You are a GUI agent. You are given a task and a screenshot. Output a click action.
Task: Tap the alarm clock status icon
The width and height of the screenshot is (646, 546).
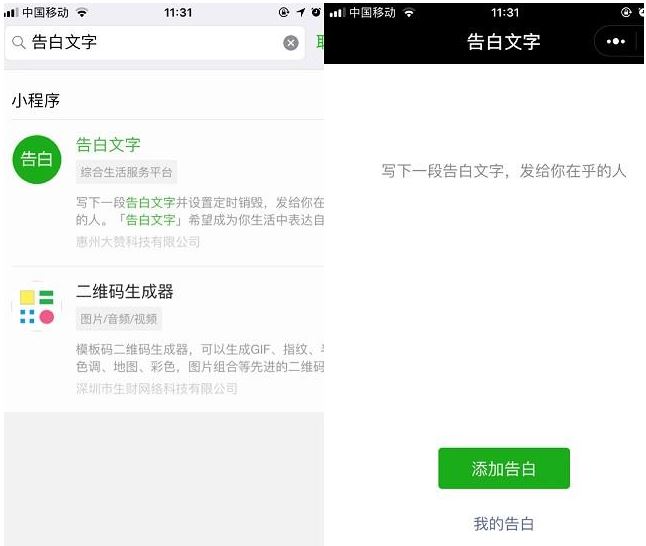[x=316, y=12]
